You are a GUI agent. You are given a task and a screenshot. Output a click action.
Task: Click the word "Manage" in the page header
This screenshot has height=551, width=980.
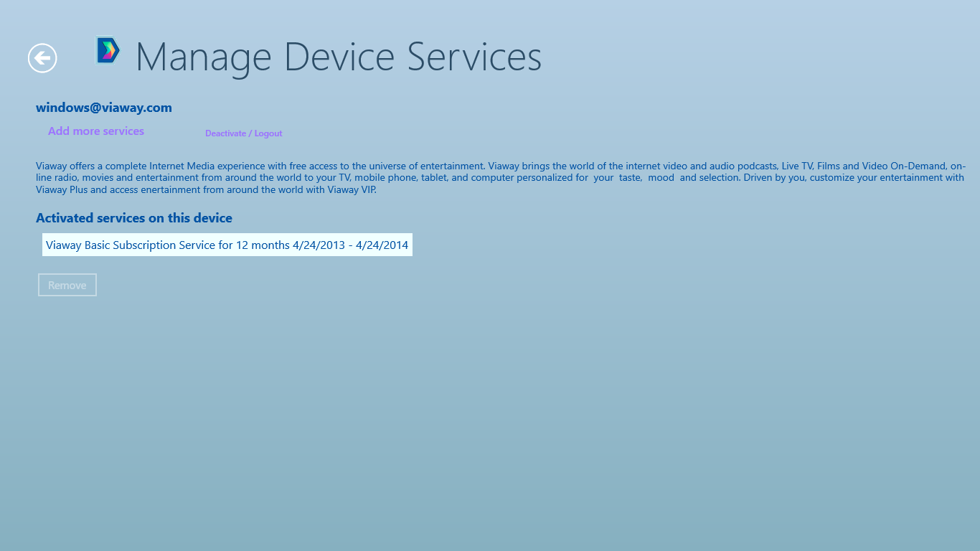point(203,57)
